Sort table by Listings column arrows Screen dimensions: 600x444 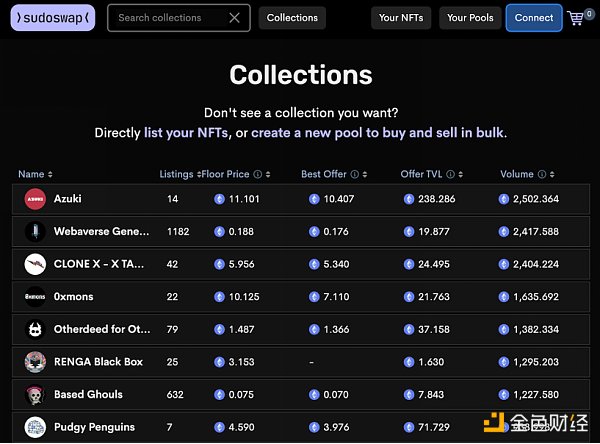point(199,175)
